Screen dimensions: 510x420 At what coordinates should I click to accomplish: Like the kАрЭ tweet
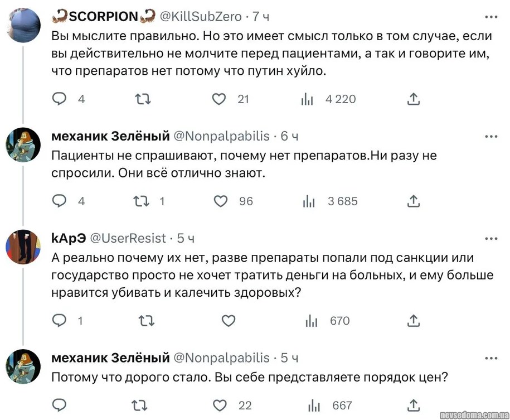(229, 321)
